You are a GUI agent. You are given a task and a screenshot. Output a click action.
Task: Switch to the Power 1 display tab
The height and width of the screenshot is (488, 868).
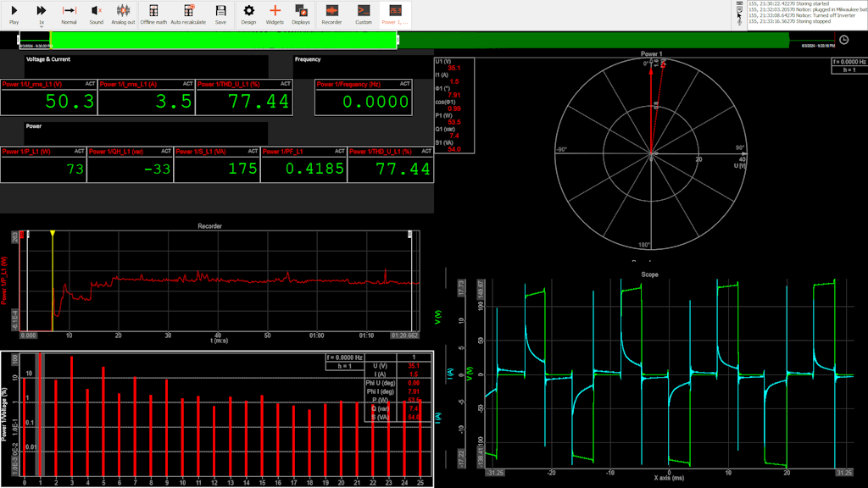395,14
